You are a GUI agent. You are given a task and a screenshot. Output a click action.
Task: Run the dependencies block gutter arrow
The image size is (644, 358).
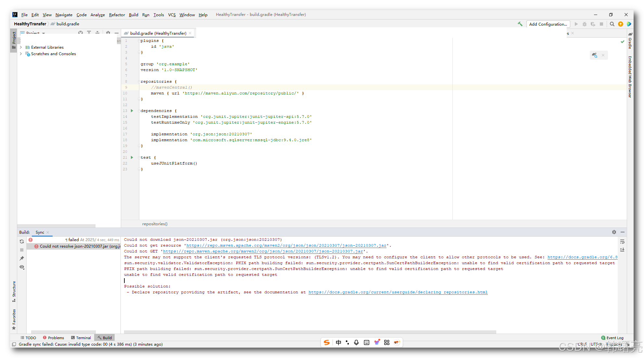pyautogui.click(x=132, y=111)
